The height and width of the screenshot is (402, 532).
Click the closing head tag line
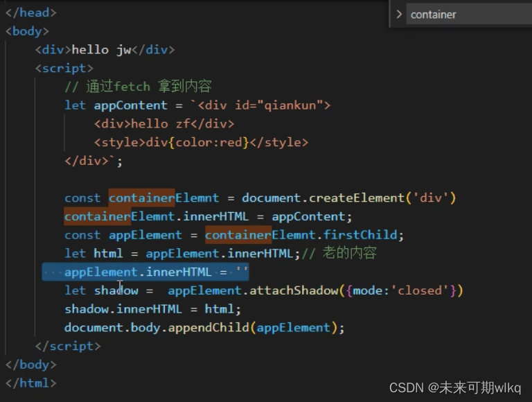[x=31, y=13]
